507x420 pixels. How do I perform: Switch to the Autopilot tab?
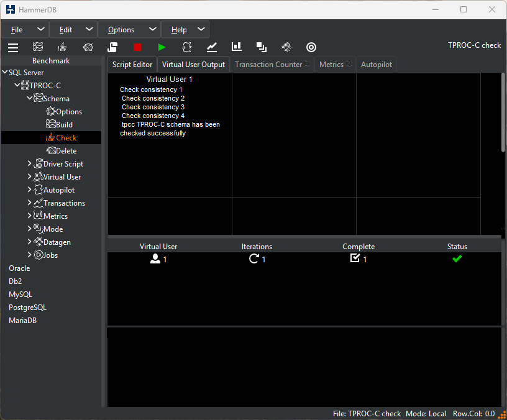[377, 65]
